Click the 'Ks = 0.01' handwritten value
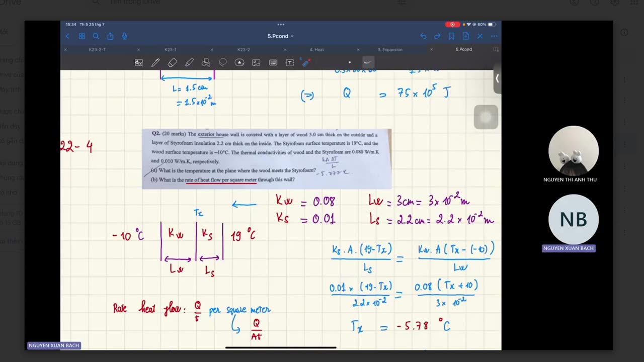 pyautogui.click(x=305, y=219)
